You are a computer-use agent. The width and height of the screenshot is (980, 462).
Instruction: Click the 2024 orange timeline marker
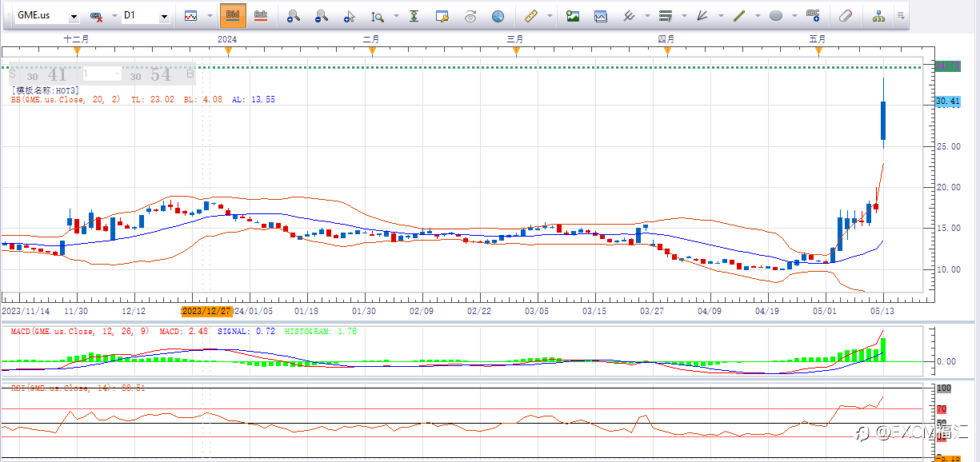pos(228,51)
